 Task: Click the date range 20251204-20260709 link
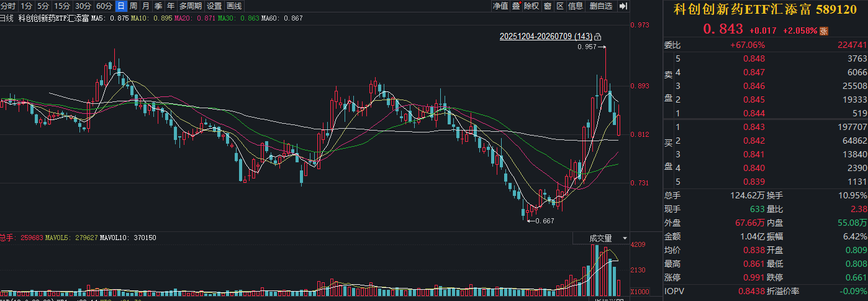(x=546, y=37)
